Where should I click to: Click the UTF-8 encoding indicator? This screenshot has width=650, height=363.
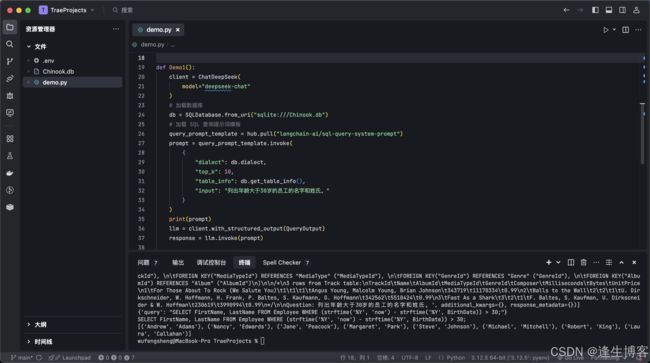410,357
